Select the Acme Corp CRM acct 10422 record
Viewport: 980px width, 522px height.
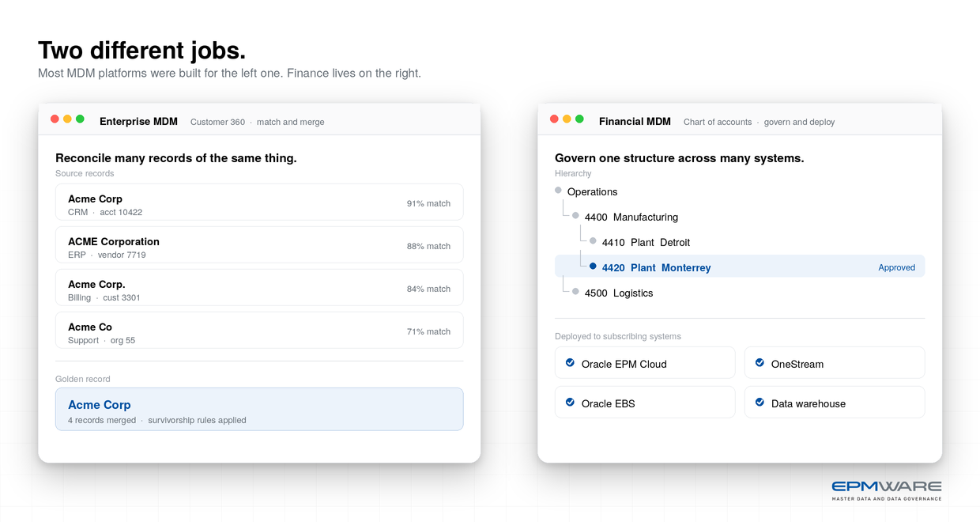[259, 202]
